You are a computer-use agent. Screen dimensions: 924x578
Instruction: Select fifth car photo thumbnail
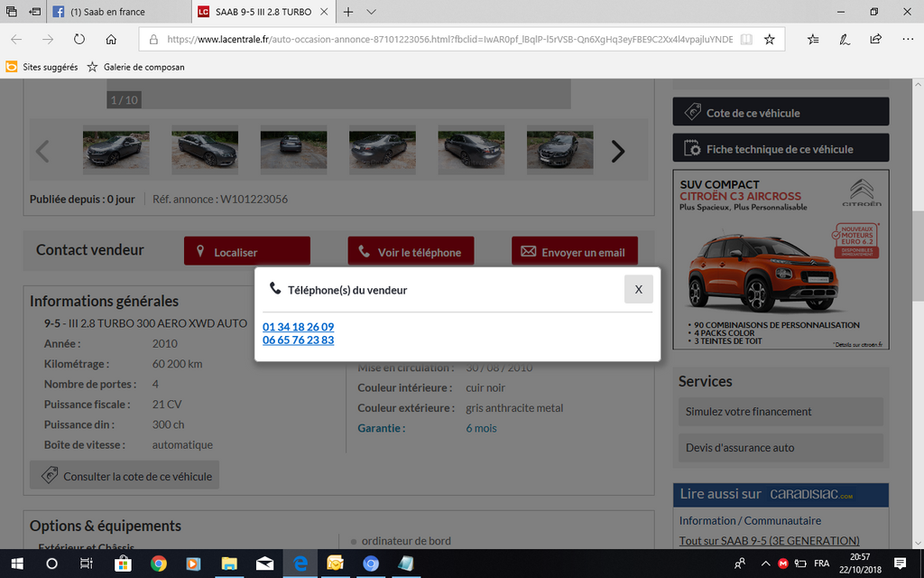[471, 150]
